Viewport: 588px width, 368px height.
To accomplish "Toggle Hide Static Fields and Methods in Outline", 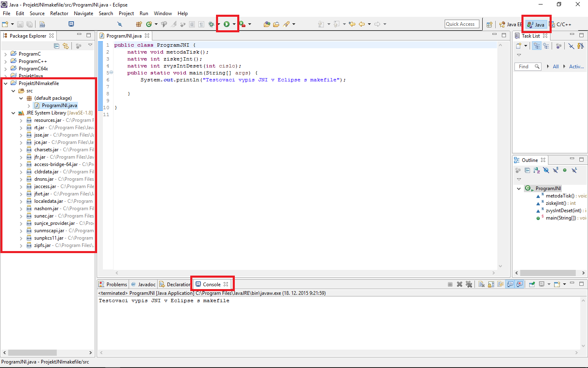I will tap(555, 170).
